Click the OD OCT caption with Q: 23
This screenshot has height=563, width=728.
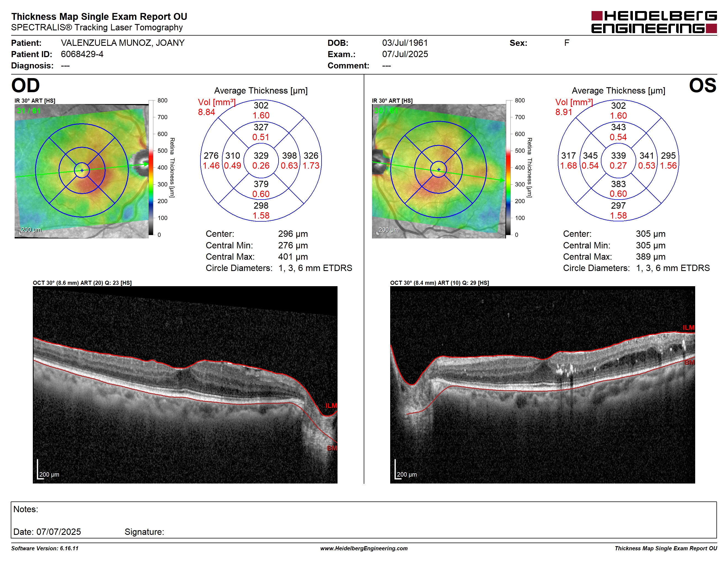pyautogui.click(x=82, y=283)
